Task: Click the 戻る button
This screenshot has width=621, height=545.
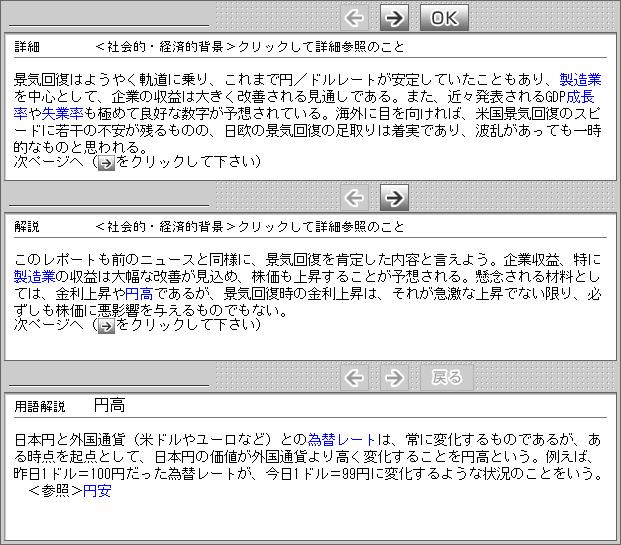Action: coord(447,377)
